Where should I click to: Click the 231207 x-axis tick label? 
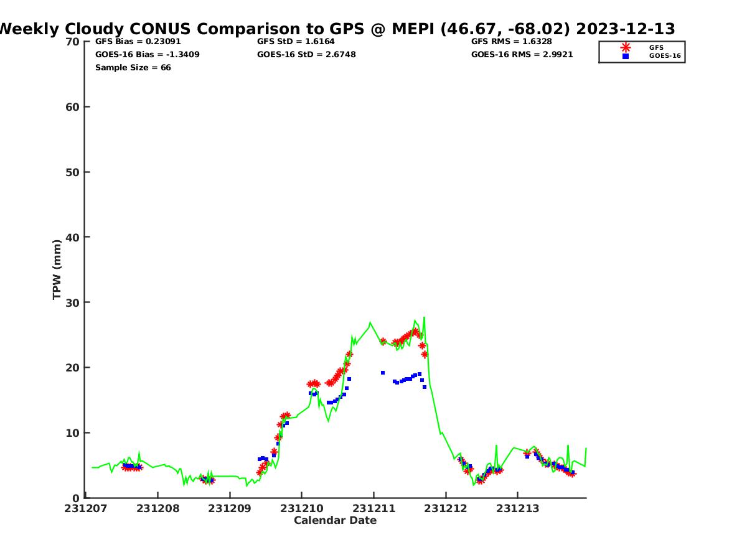[86, 508]
